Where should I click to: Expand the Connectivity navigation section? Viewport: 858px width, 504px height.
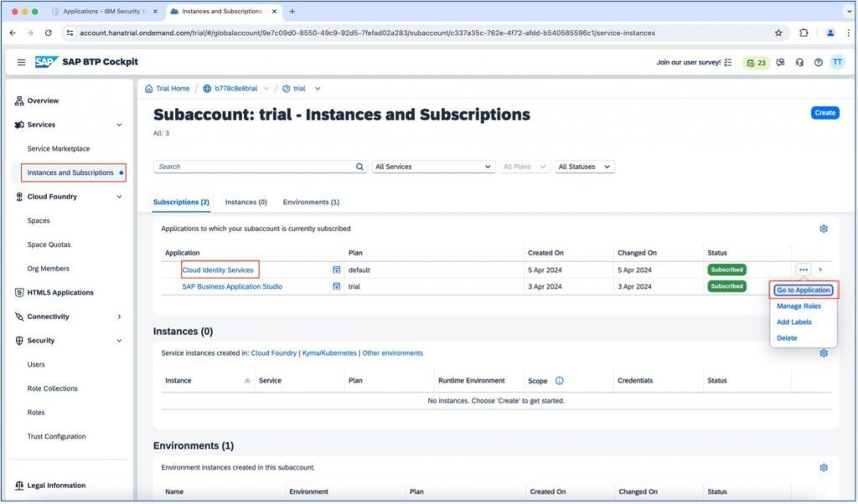119,316
